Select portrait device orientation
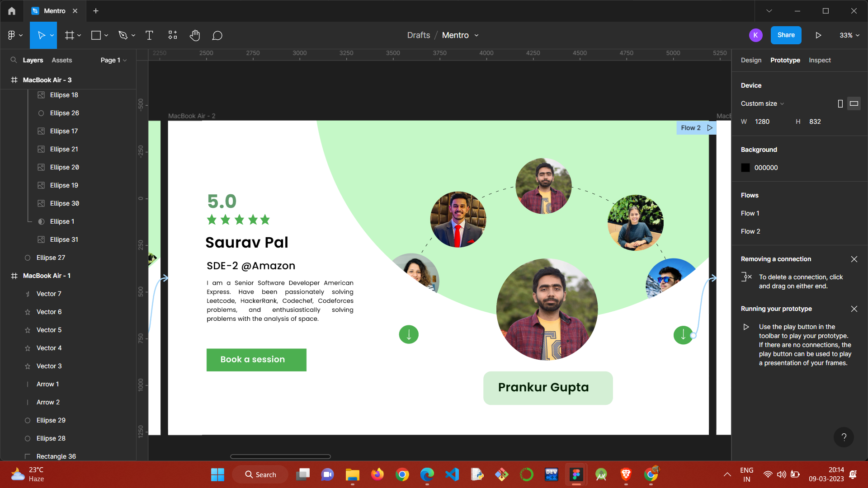The width and height of the screenshot is (868, 488). (x=840, y=103)
